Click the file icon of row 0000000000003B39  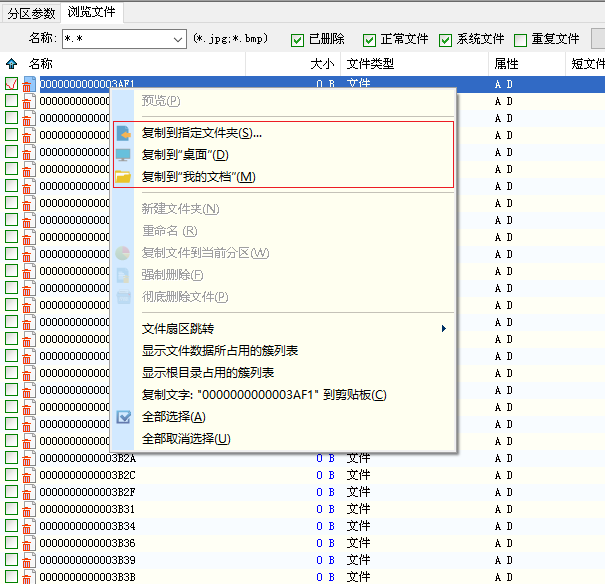[x=29, y=560]
